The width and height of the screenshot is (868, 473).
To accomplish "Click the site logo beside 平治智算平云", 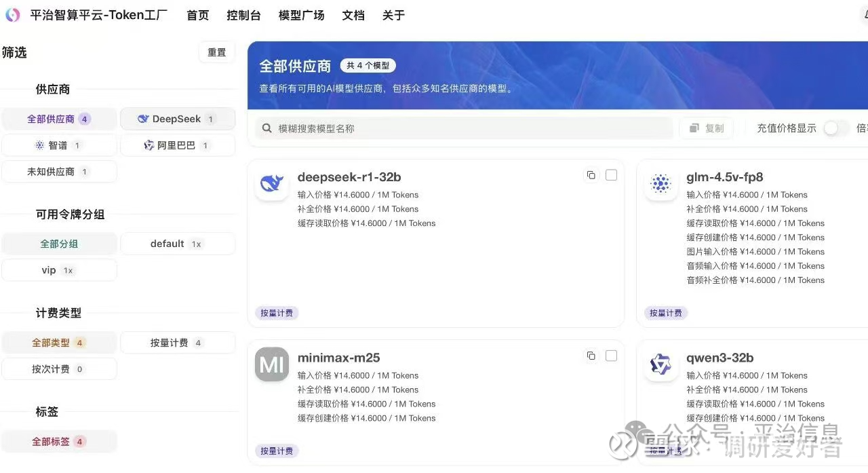I will pos(13,15).
